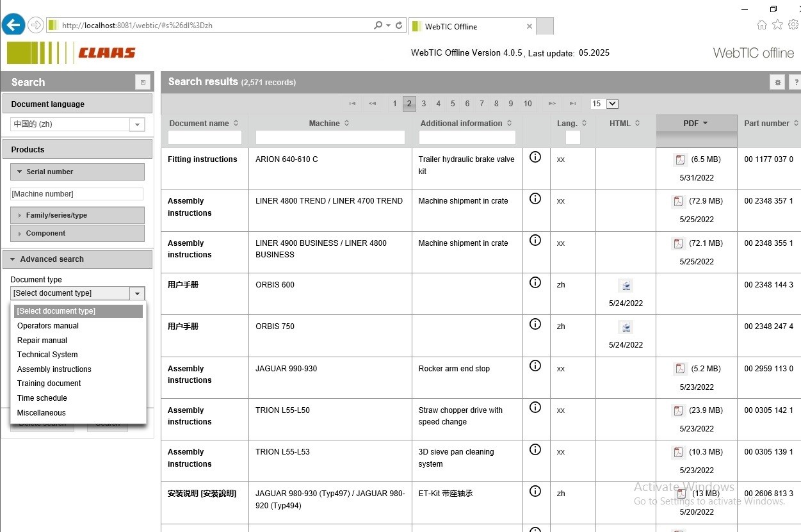Go to results page 10

click(528, 104)
